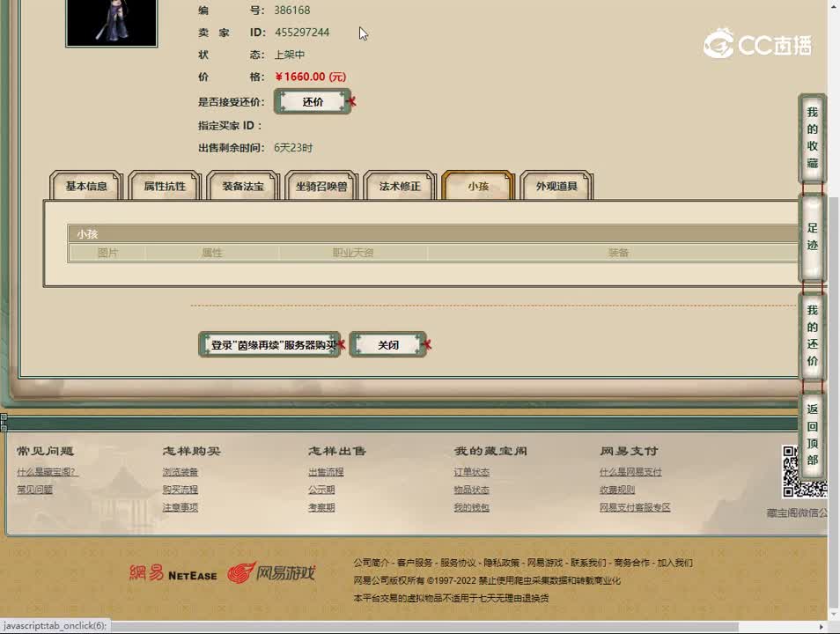
Task: Click the CC直播 logo
Action: pyautogui.click(x=757, y=44)
